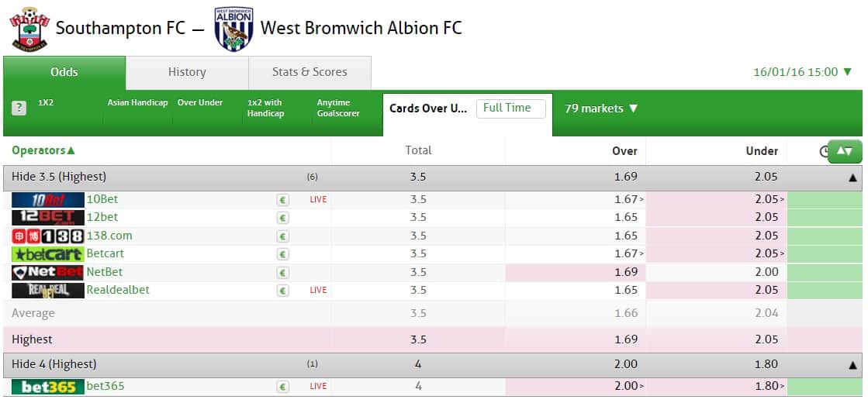868x403 pixels.
Task: Open the Full Time period selector
Action: tap(511, 108)
